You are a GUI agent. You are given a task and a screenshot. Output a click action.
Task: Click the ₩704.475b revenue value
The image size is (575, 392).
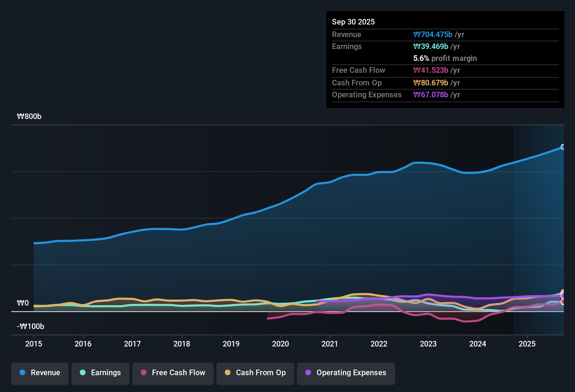(x=433, y=35)
